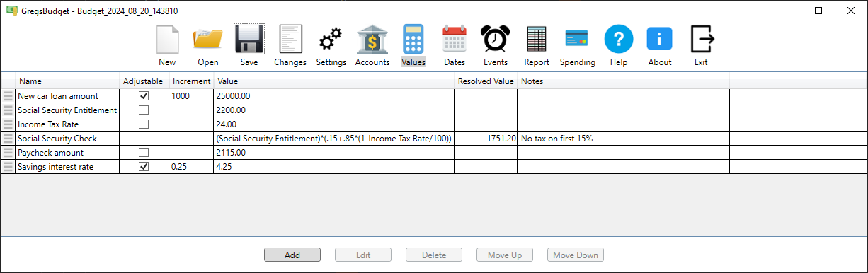Click the Adjustable column header

click(x=144, y=81)
